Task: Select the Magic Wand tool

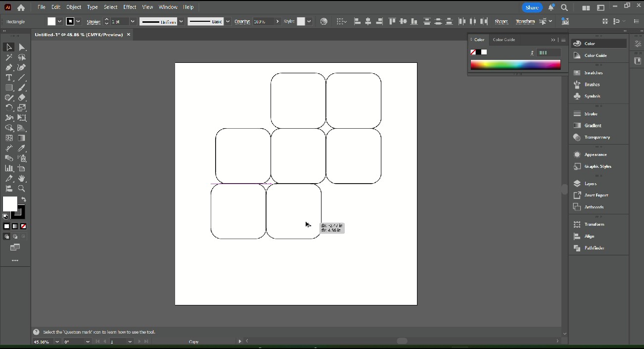Action: click(x=9, y=57)
